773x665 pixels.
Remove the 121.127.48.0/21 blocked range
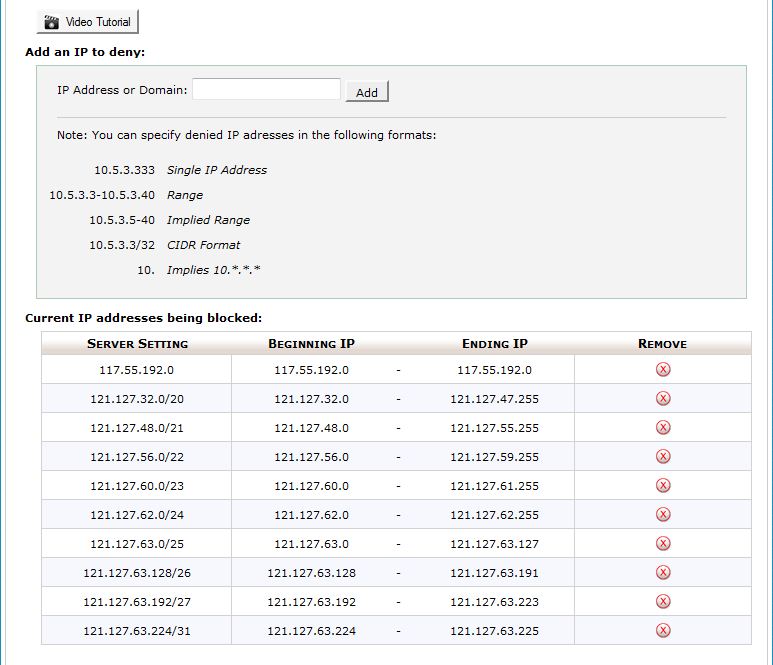click(662, 428)
